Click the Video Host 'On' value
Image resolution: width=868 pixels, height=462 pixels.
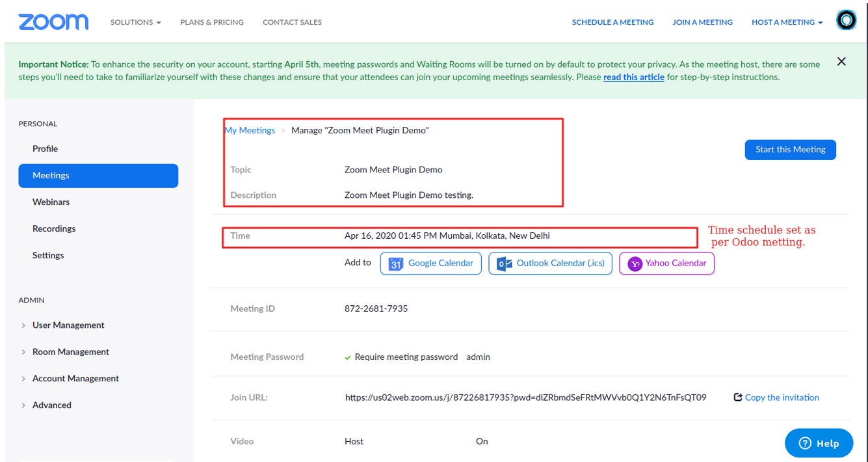[x=482, y=441]
